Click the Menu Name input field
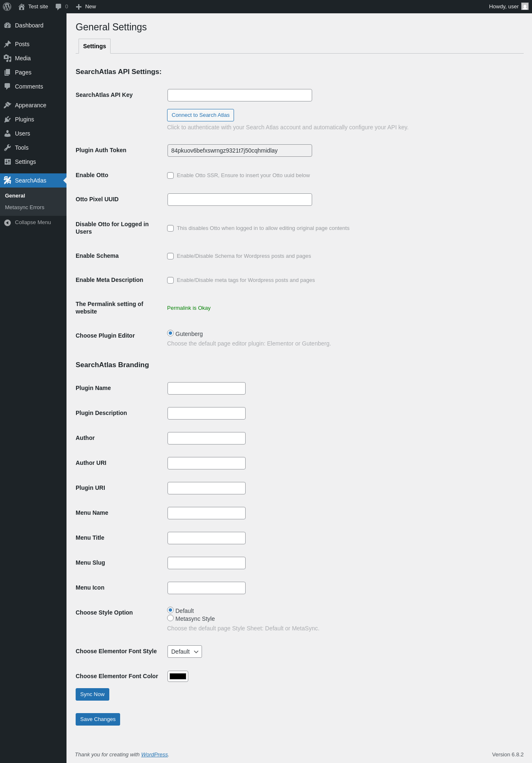This screenshot has width=532, height=763. (207, 513)
